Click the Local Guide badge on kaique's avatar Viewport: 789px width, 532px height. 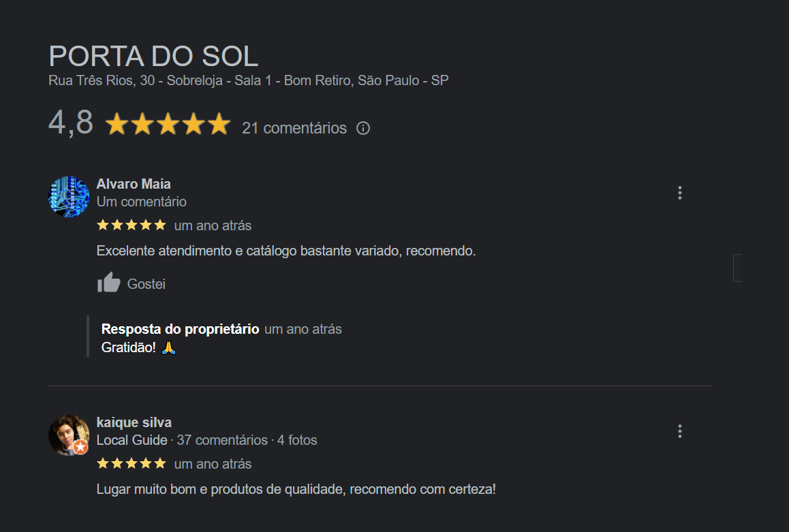pyautogui.click(x=81, y=447)
